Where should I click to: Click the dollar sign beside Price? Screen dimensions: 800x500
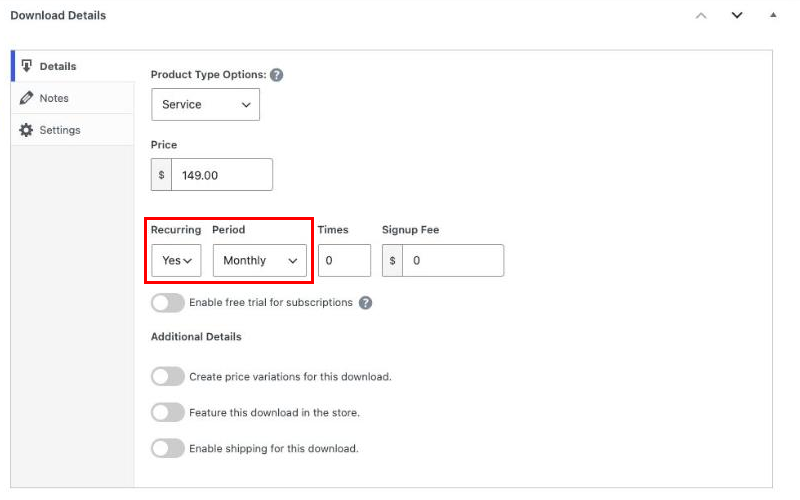pyautogui.click(x=161, y=175)
